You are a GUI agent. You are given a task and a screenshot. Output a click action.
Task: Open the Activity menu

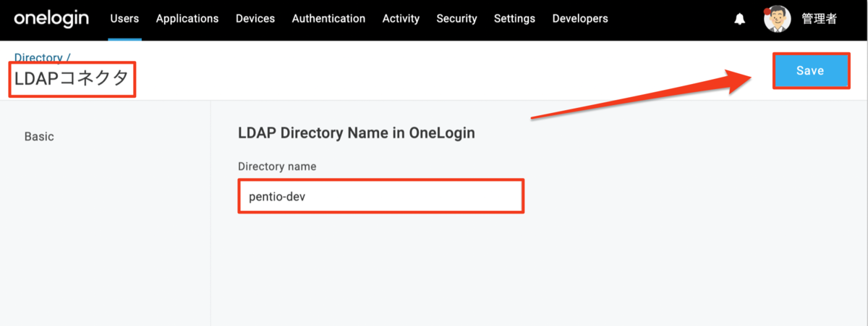click(401, 19)
